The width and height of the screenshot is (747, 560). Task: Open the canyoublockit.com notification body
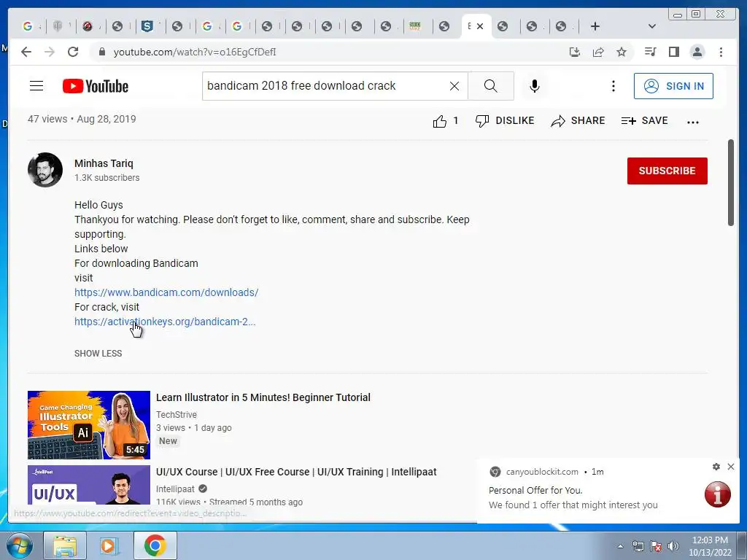(x=573, y=497)
